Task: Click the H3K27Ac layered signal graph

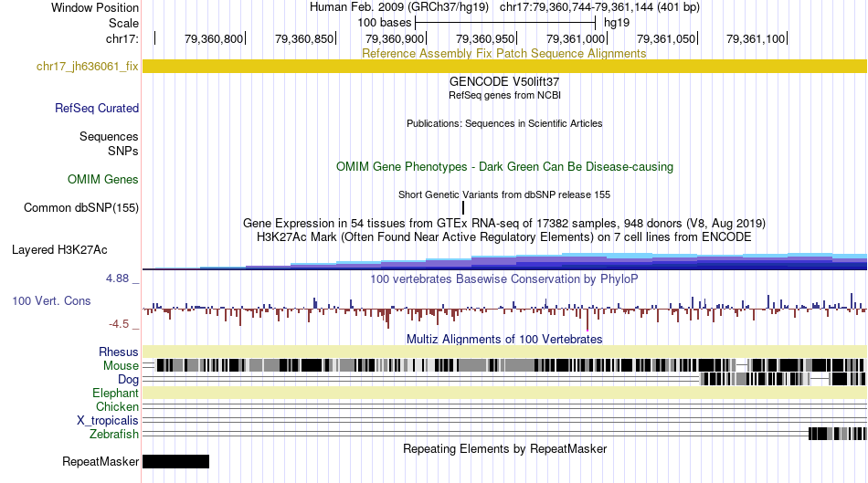Action: (504, 261)
